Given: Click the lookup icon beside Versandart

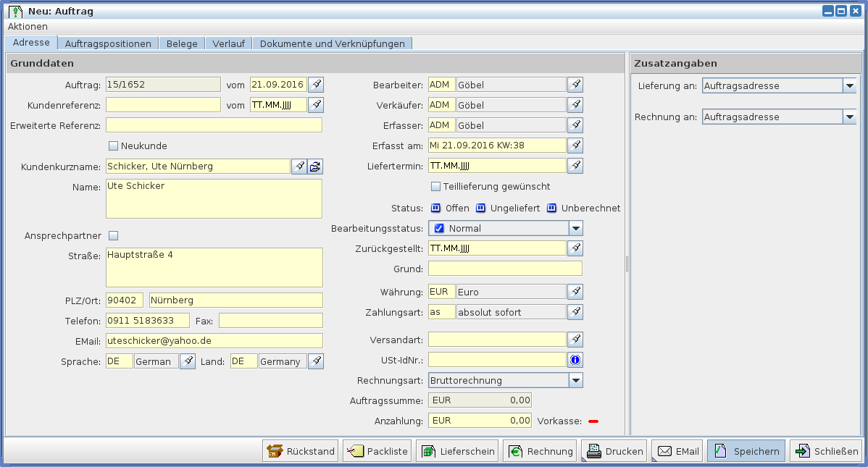Looking at the screenshot, I should tap(575, 340).
